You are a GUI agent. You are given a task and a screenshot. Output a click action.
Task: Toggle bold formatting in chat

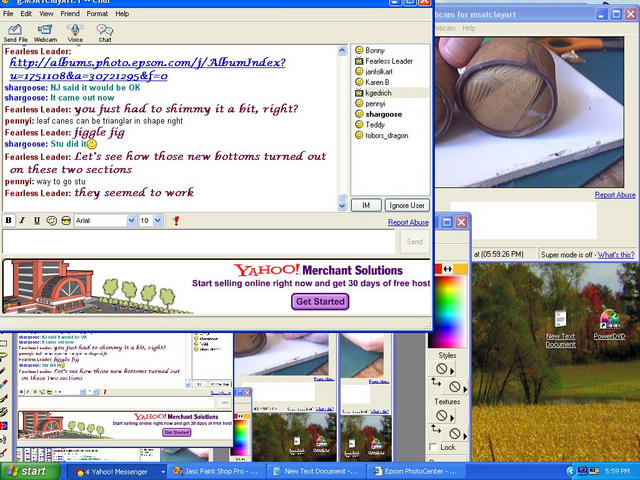click(8, 221)
